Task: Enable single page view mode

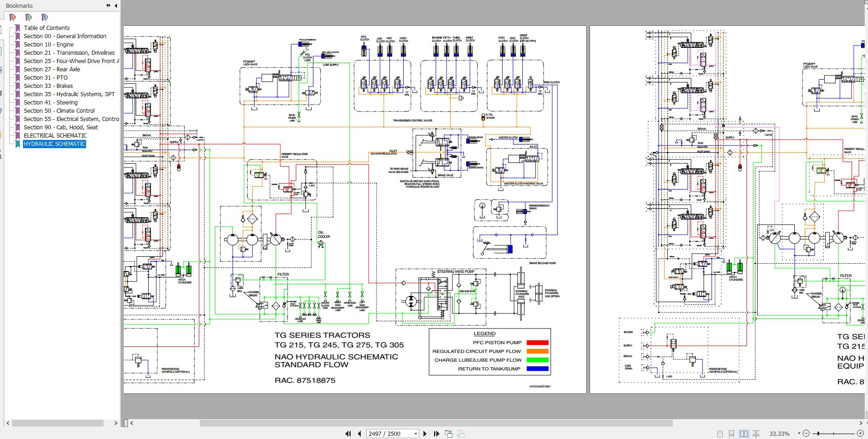Action: pyautogui.click(x=720, y=433)
